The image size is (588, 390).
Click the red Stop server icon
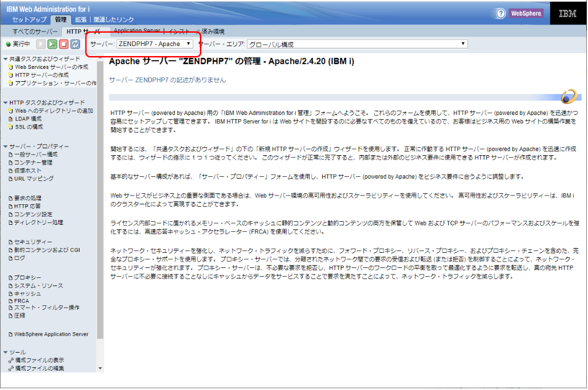[64, 44]
